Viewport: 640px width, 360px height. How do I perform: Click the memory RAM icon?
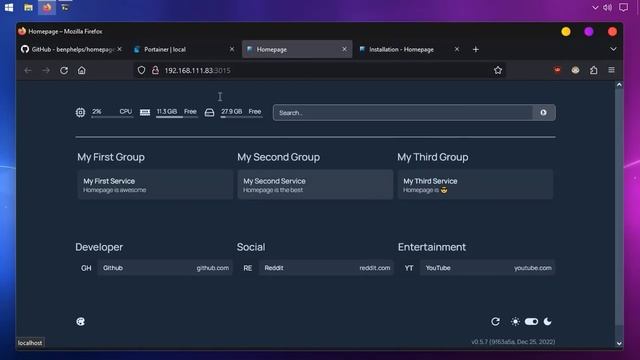tap(145, 112)
